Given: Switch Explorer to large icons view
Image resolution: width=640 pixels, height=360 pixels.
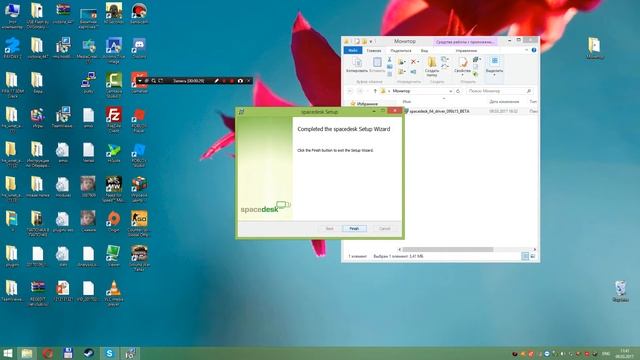Looking at the screenshot, I should (x=532, y=256).
